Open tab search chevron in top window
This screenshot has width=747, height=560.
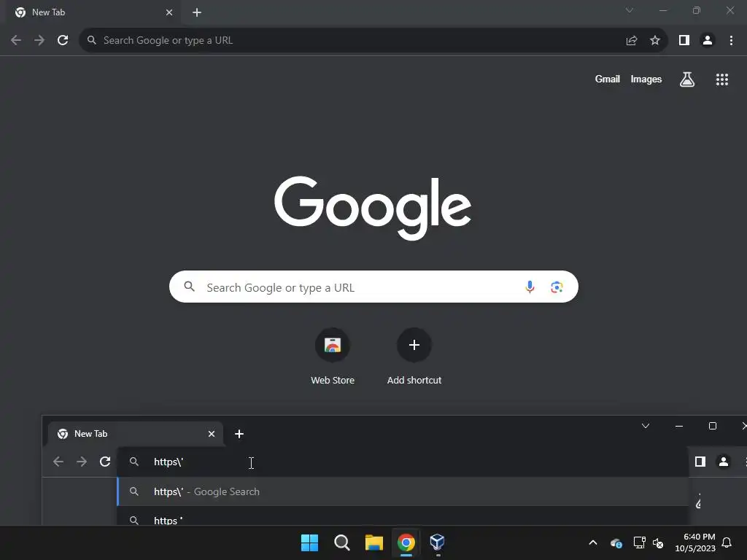pos(630,10)
